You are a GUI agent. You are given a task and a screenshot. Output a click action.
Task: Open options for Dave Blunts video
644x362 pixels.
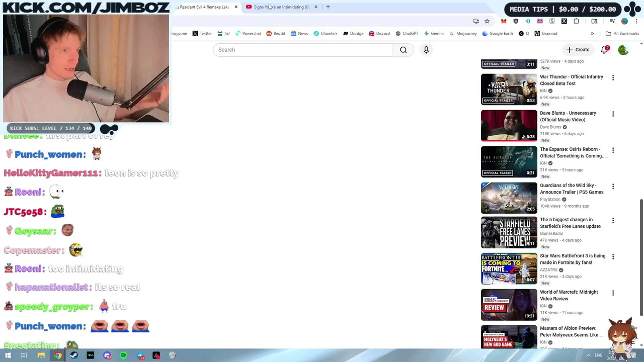pos(613,114)
